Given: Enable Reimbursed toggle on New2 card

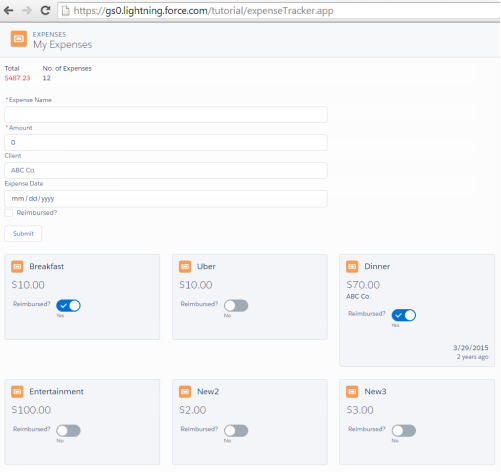Looking at the screenshot, I should 236,431.
